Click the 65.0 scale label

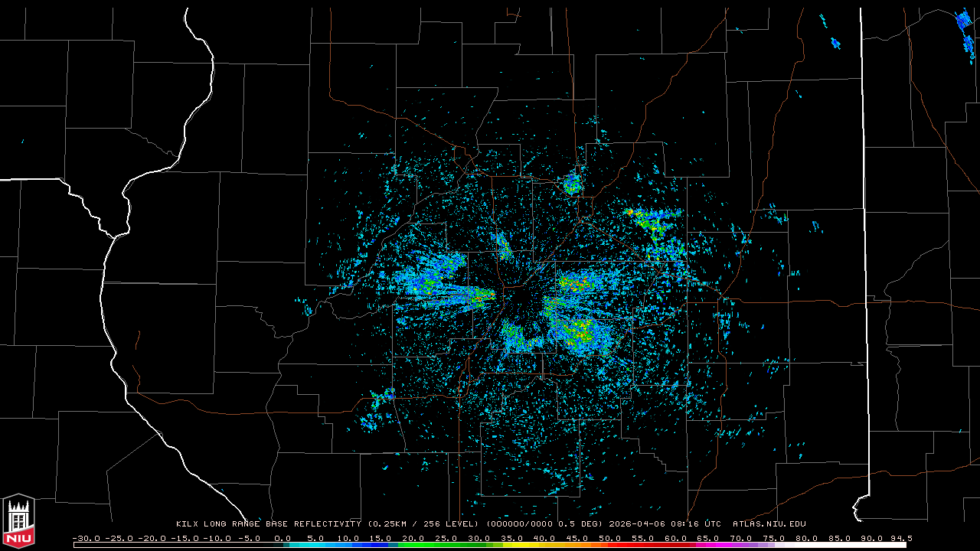707,539
